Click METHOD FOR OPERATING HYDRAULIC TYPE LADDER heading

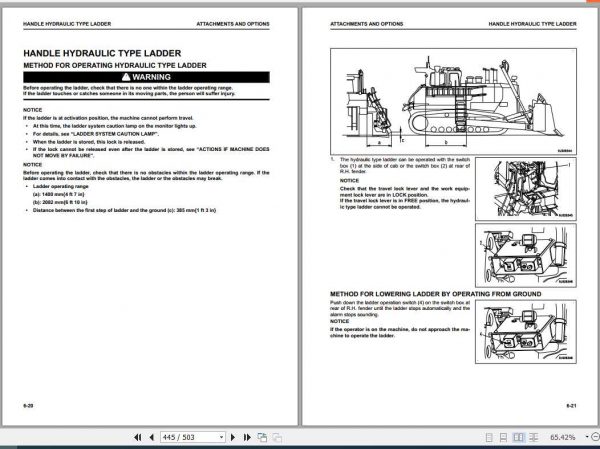pos(115,65)
